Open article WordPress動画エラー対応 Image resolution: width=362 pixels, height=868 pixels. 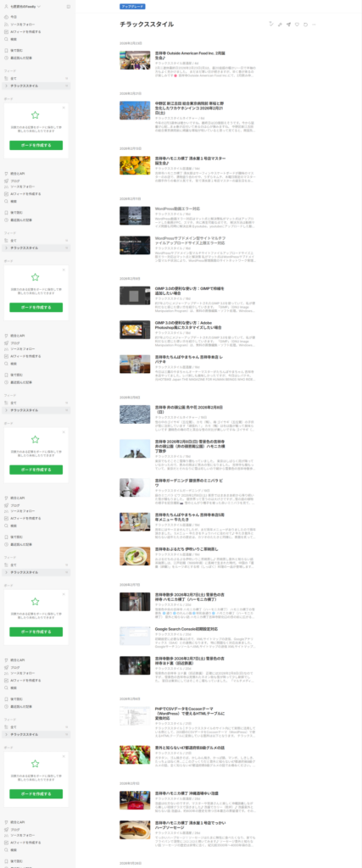[x=177, y=209]
